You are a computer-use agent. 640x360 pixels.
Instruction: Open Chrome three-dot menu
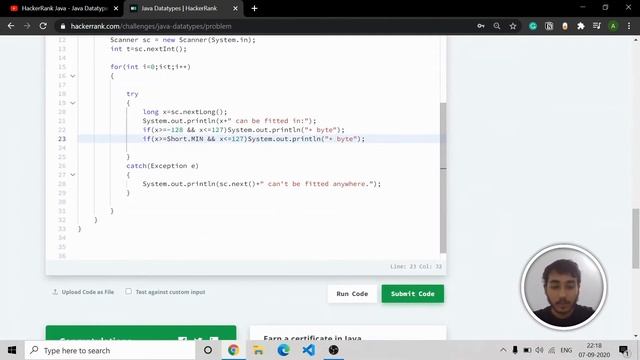(629, 26)
